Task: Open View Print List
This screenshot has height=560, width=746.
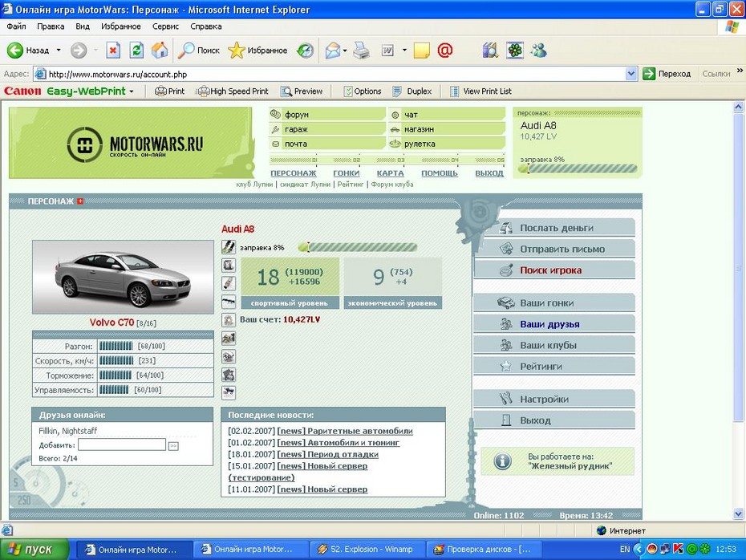Action: click(480, 91)
